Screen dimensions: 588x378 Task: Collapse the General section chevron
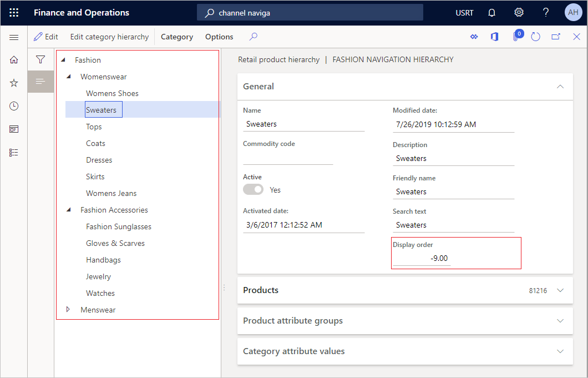coord(560,87)
